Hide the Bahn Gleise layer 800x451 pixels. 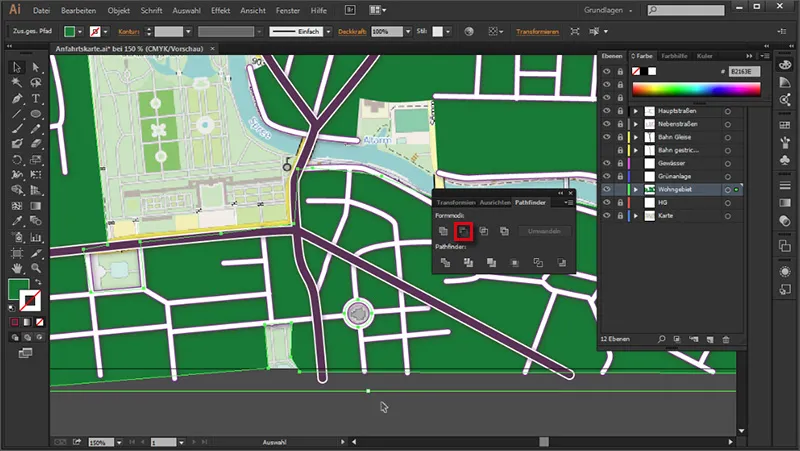point(607,137)
